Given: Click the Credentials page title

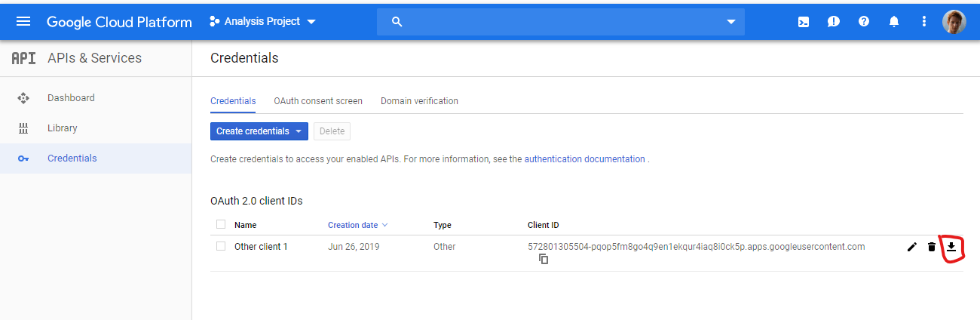Looking at the screenshot, I should click(x=244, y=58).
